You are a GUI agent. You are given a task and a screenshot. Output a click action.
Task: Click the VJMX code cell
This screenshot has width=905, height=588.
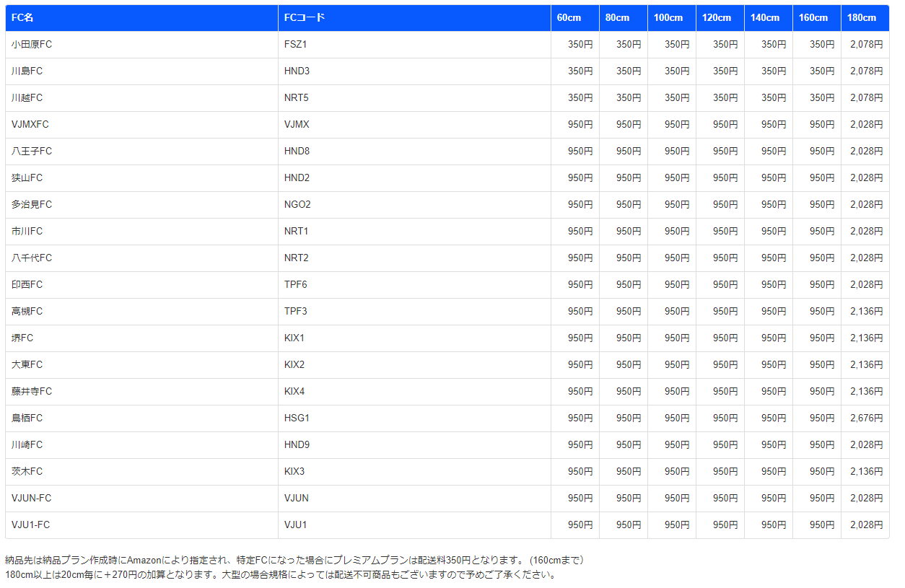click(297, 124)
